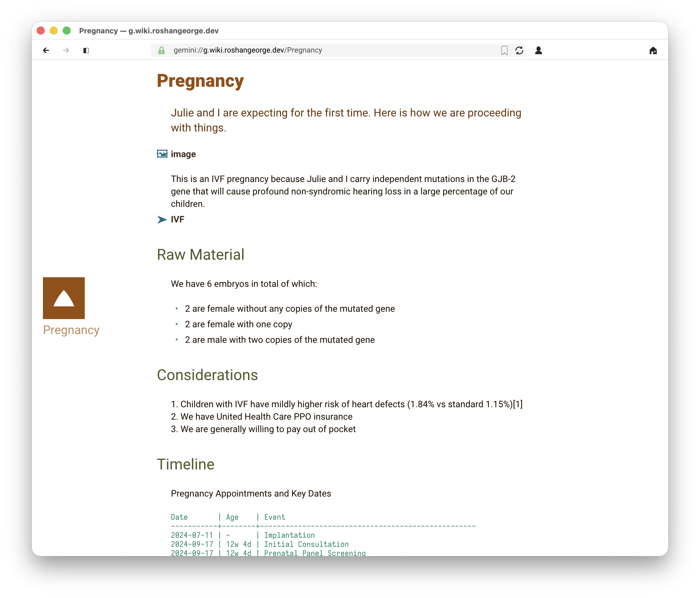Toggle the sidebar panel icon

tap(86, 50)
